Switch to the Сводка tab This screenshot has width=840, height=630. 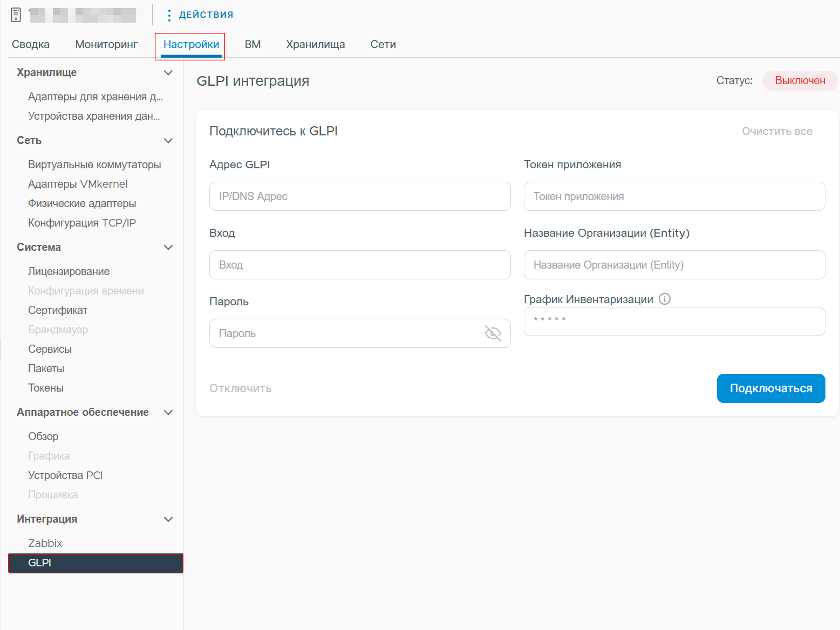click(31, 44)
